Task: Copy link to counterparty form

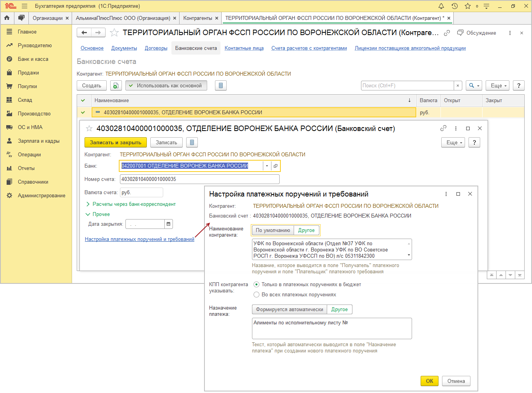Action: [x=447, y=33]
